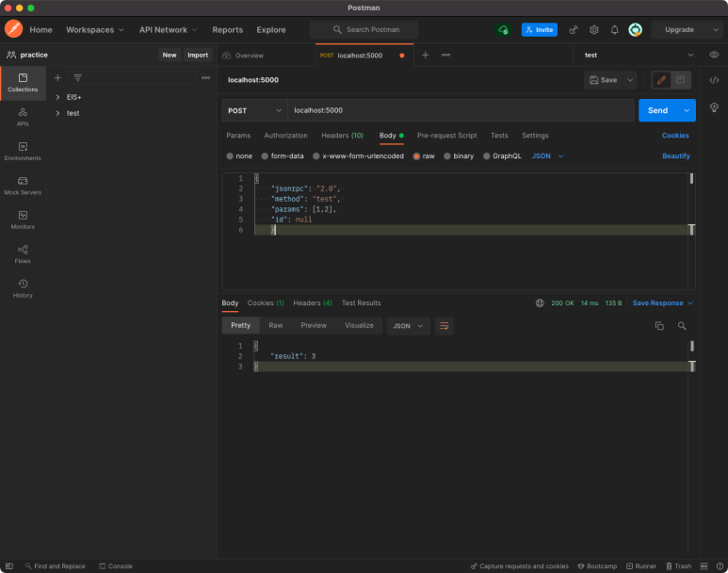Open the satellite capture requests icon in header
The width and height of the screenshot is (728, 573).
(x=574, y=30)
